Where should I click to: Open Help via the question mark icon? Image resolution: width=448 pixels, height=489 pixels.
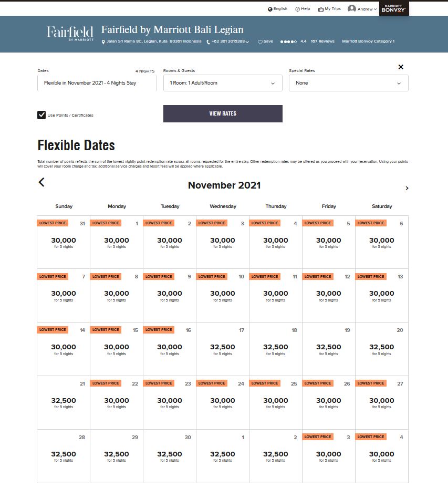297,9
